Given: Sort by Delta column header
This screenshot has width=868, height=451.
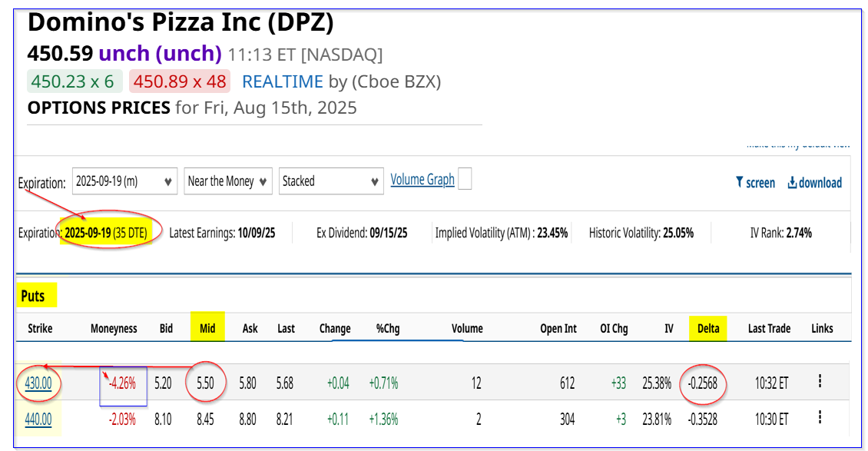Looking at the screenshot, I should click(x=708, y=328).
